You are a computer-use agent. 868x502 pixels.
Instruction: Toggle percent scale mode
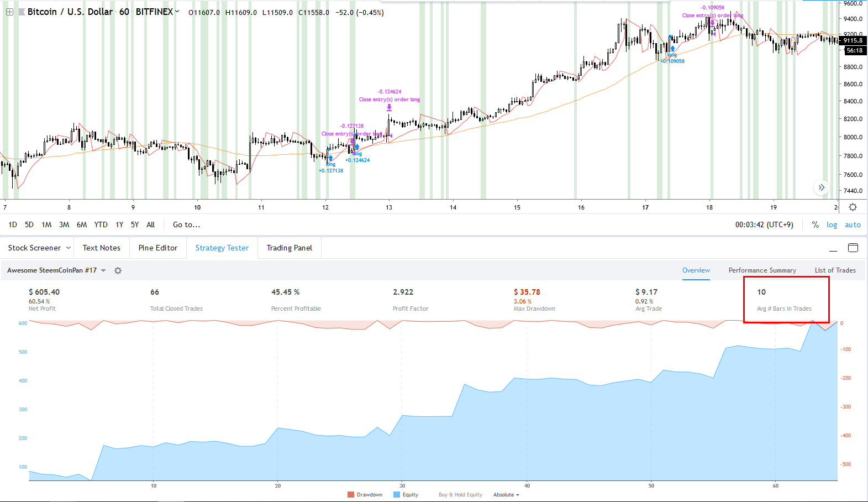click(x=815, y=224)
